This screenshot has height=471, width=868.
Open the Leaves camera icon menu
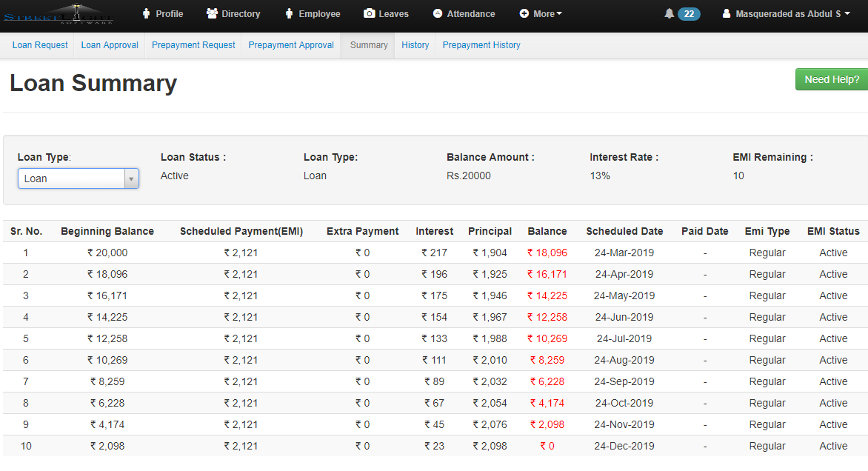[370, 13]
